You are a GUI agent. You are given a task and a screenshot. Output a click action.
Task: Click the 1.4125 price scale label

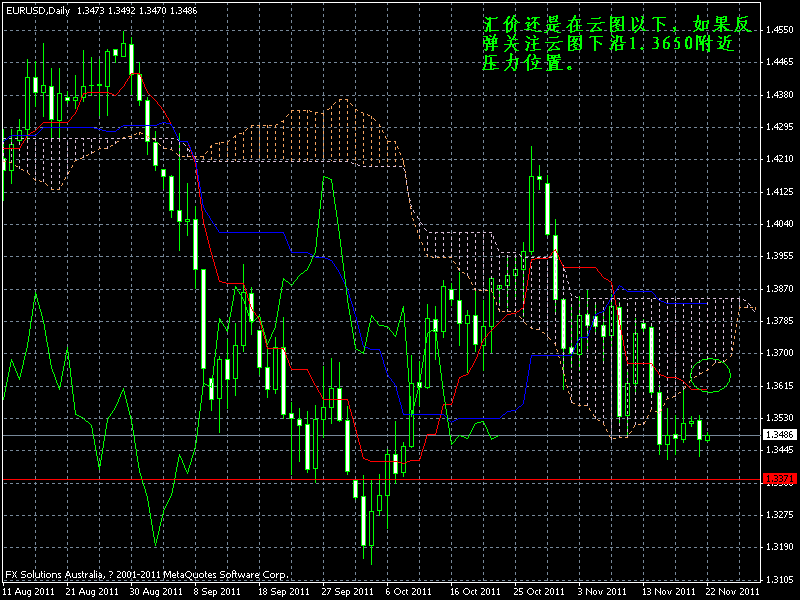tap(780, 191)
